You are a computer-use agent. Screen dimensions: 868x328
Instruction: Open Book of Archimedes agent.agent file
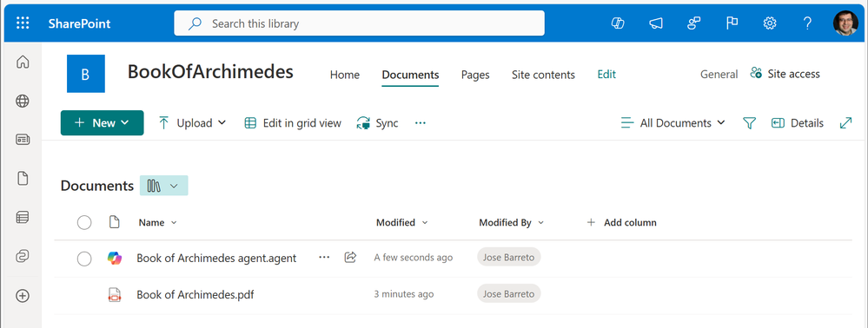pos(216,258)
